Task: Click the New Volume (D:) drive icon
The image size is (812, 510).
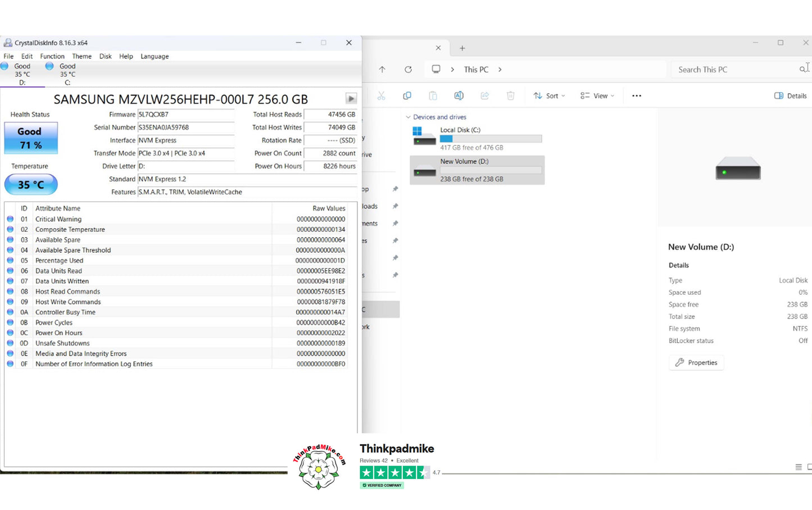Action: (424, 171)
